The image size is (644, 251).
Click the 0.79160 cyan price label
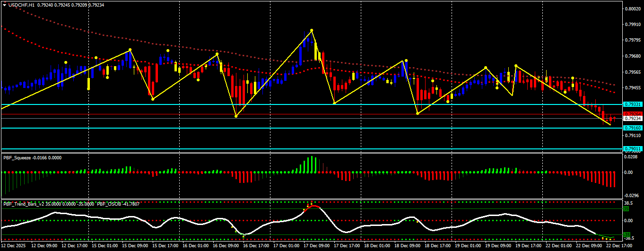pyautogui.click(x=632, y=128)
